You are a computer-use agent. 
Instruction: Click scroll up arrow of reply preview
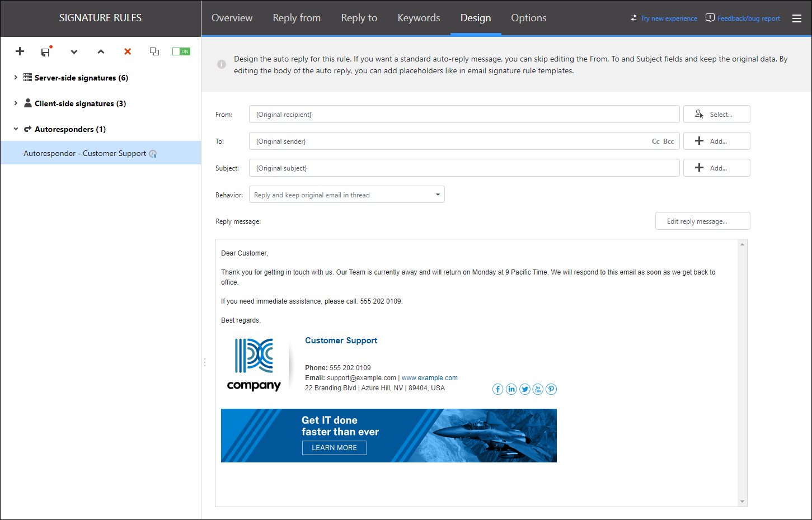(742, 244)
